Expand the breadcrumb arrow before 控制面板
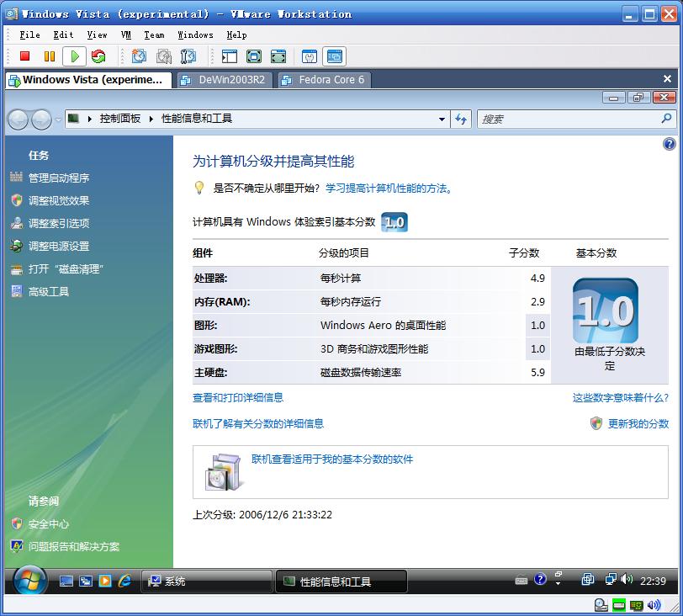The image size is (683, 616). pyautogui.click(x=90, y=119)
